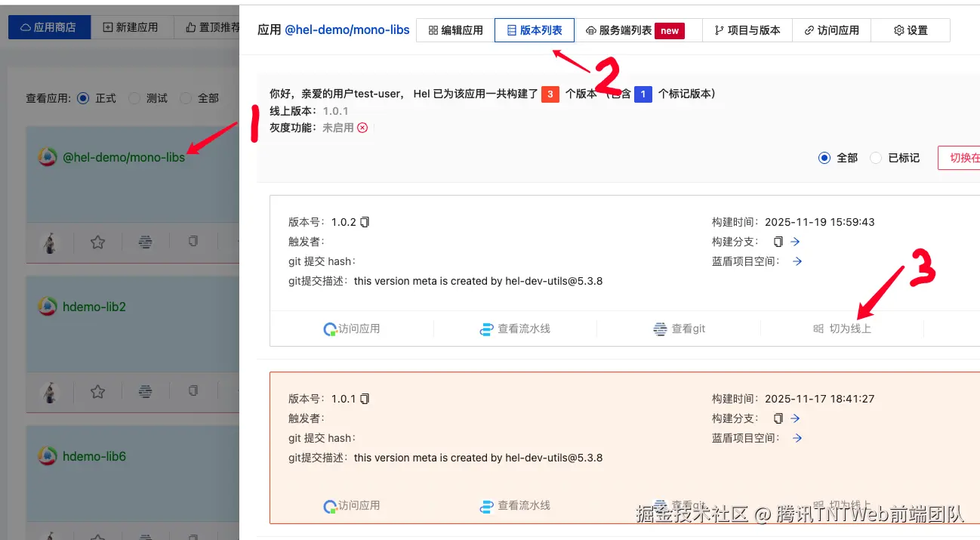Copy version number 1.0.2
Viewport: 980px width, 540px height.
coord(365,222)
